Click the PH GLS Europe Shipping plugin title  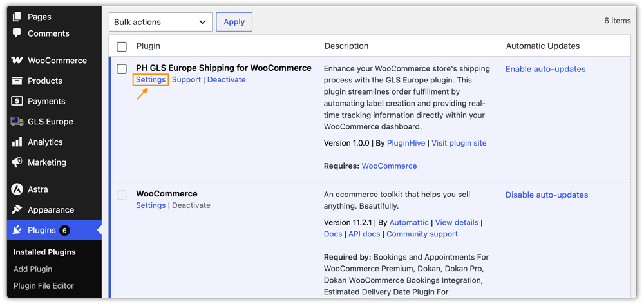224,68
